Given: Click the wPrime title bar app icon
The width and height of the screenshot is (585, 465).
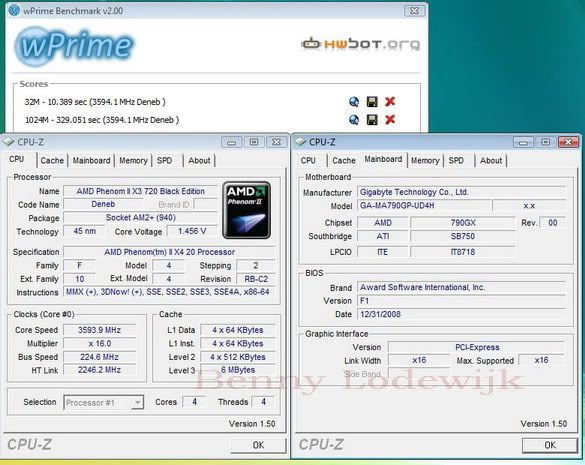Looking at the screenshot, I should point(14,10).
